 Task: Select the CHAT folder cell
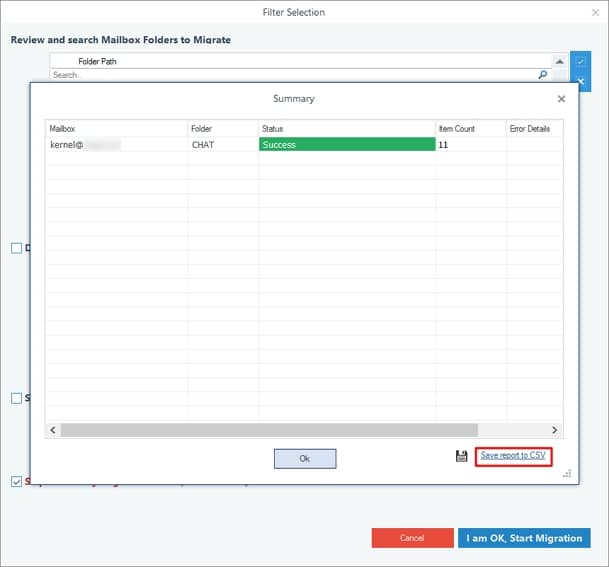click(223, 144)
